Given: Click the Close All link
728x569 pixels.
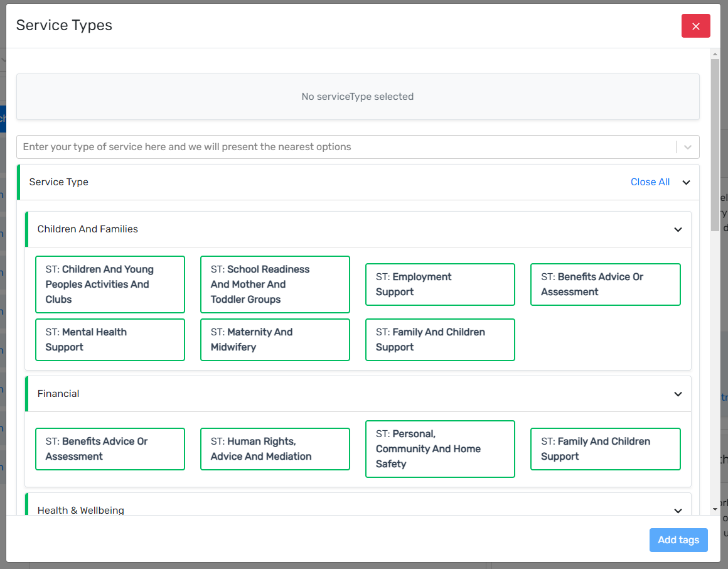Looking at the screenshot, I should coord(650,182).
